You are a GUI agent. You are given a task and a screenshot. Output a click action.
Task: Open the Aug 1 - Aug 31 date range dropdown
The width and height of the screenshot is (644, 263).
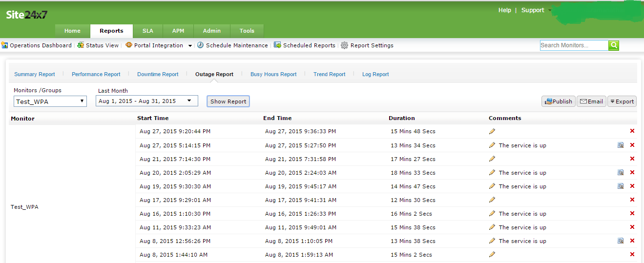point(147,101)
